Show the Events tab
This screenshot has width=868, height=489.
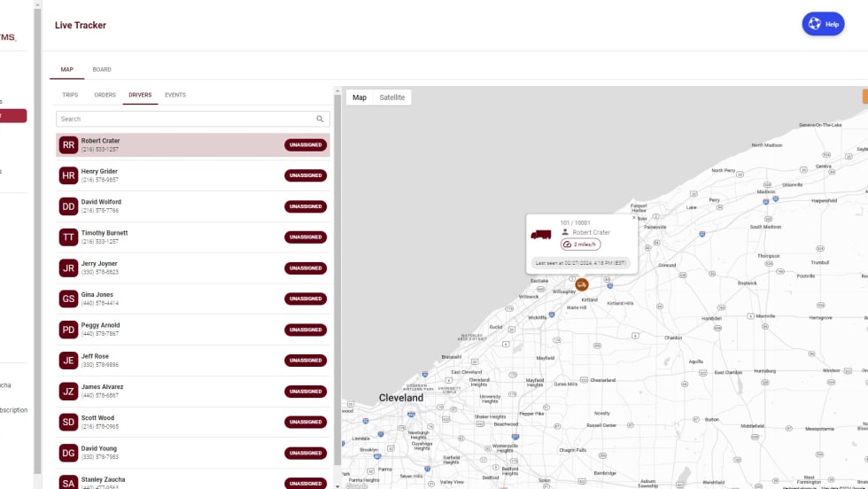pos(175,95)
